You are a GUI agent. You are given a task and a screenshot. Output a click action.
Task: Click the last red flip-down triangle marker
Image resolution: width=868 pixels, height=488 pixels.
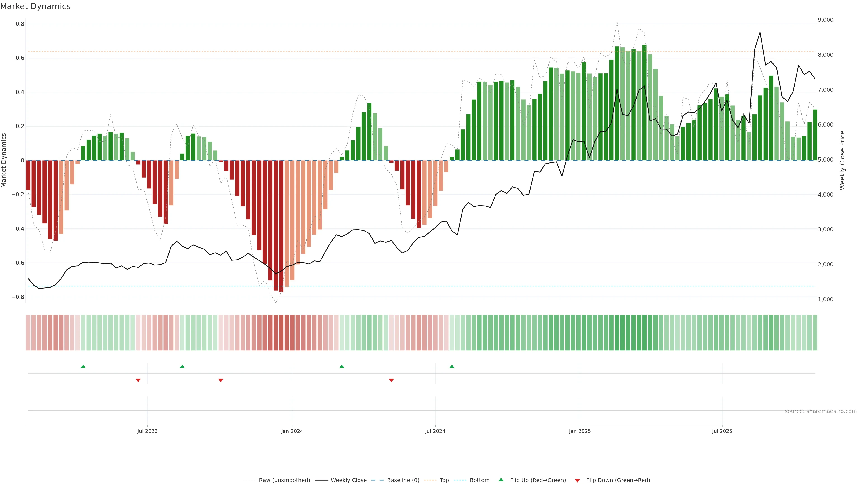(391, 380)
